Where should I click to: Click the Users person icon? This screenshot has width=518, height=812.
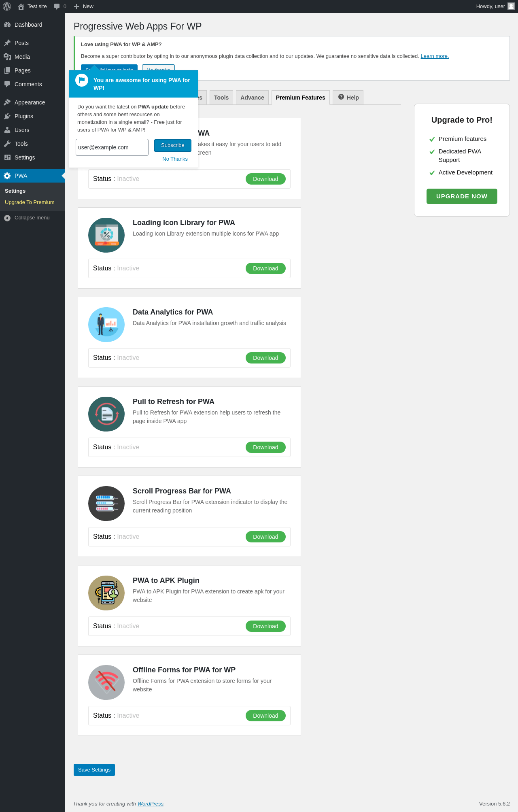coord(7,130)
